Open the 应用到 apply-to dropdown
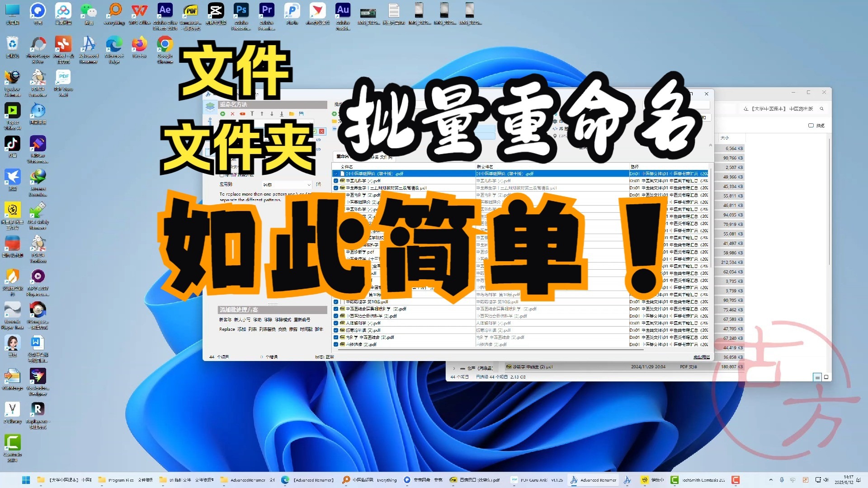The image size is (868, 488). pos(287,184)
